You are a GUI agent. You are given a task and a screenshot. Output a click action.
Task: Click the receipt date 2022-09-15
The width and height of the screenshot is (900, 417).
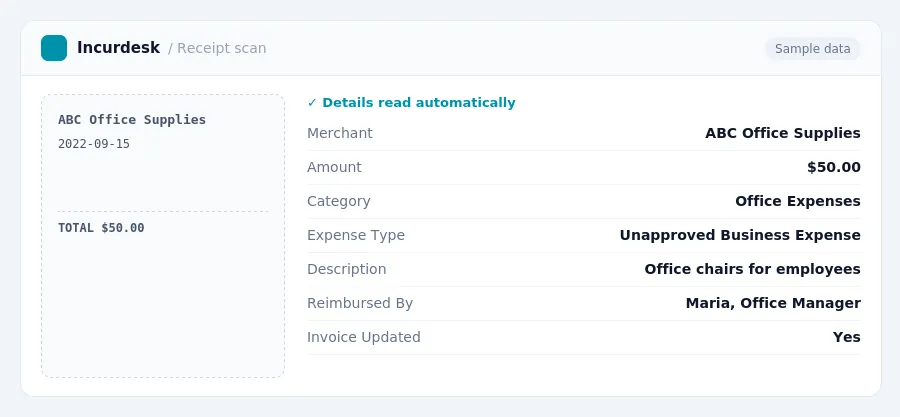[94, 144]
